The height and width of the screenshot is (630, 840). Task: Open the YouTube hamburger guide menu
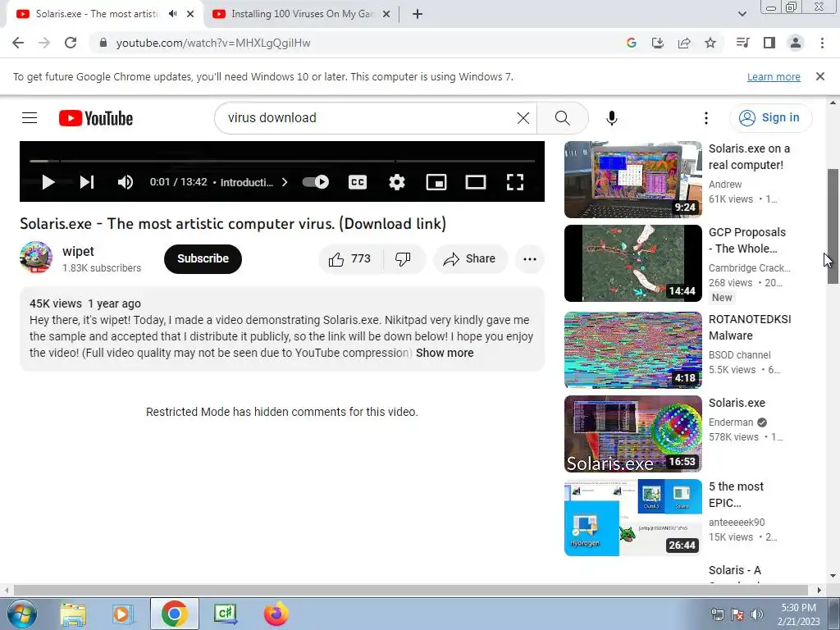[30, 118]
